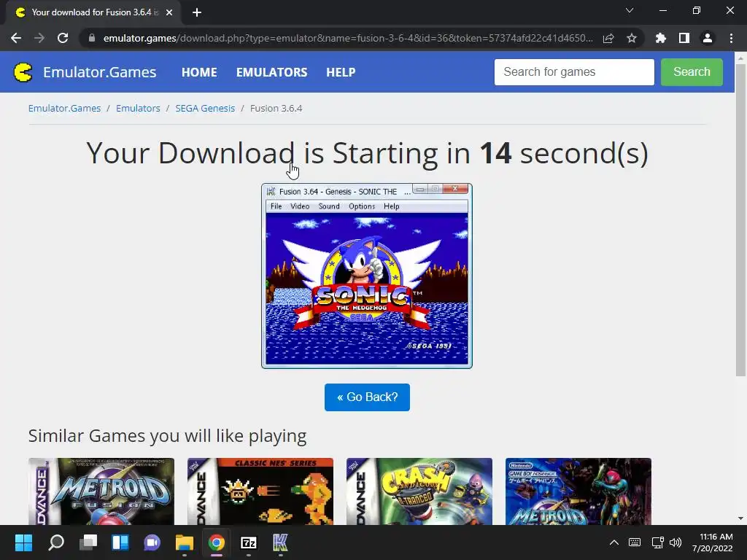747x560 pixels.
Task: Click the volume speaker tray icon
Action: click(x=676, y=542)
